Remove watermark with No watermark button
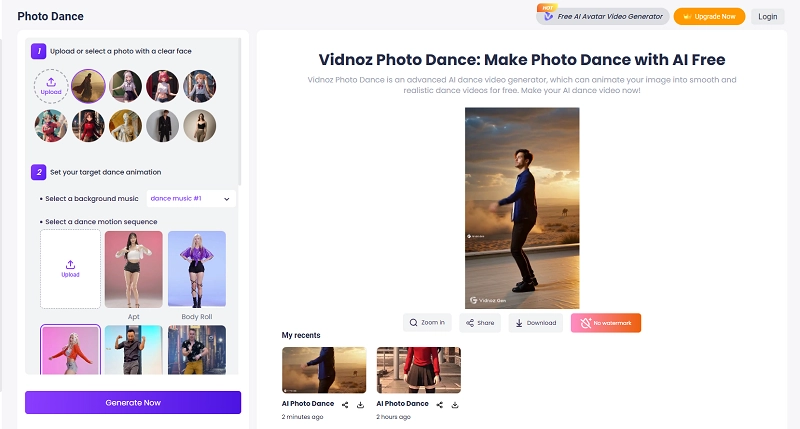800x429 pixels. 606,323
